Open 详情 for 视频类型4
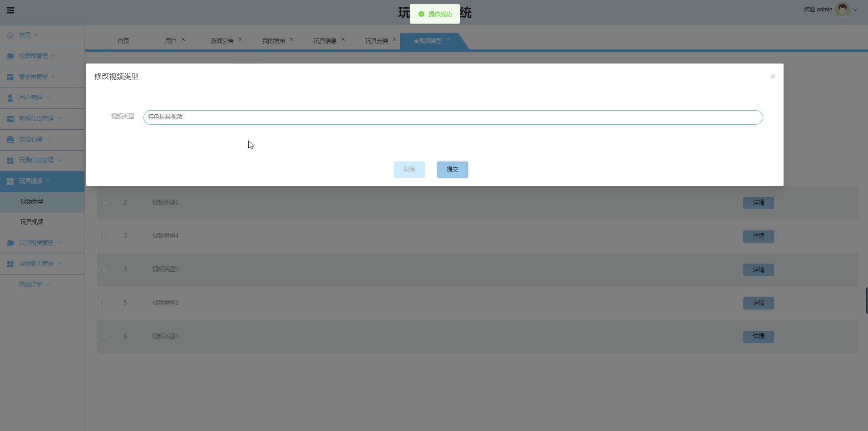868x431 pixels. [x=759, y=236]
